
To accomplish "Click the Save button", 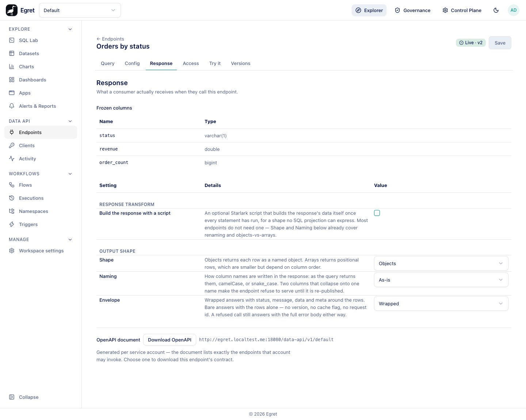I will tap(500, 43).
